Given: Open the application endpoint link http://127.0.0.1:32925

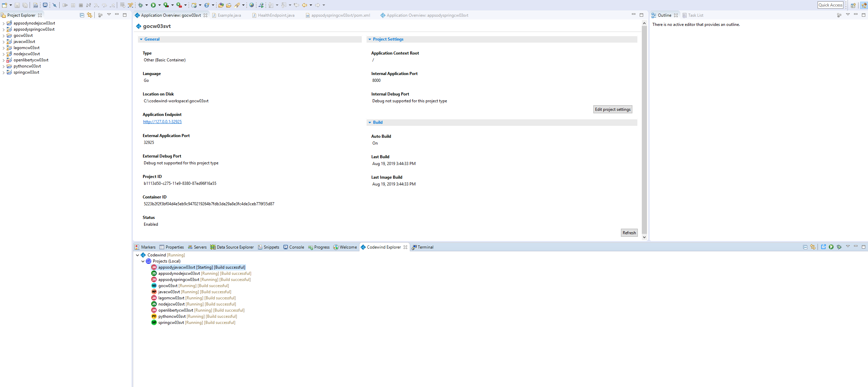Looking at the screenshot, I should pos(162,121).
